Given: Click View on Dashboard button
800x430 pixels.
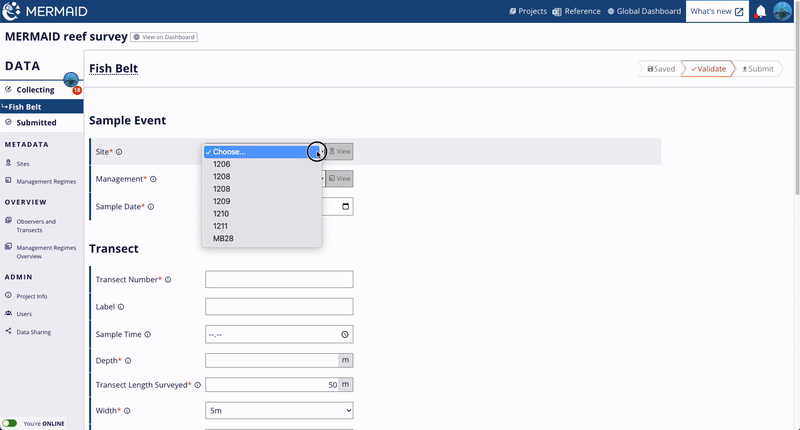Looking at the screenshot, I should tap(164, 37).
